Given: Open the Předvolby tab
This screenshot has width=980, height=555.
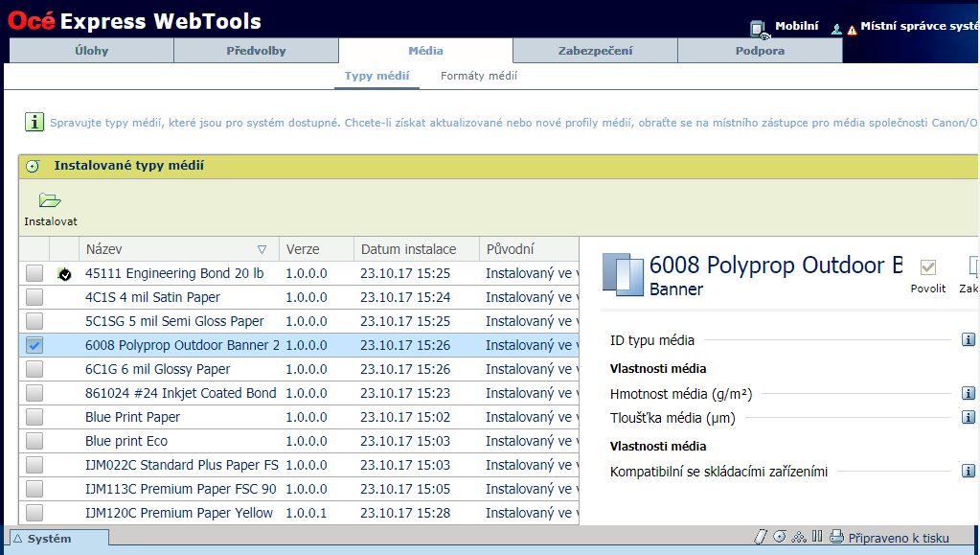Looking at the screenshot, I should point(256,51).
